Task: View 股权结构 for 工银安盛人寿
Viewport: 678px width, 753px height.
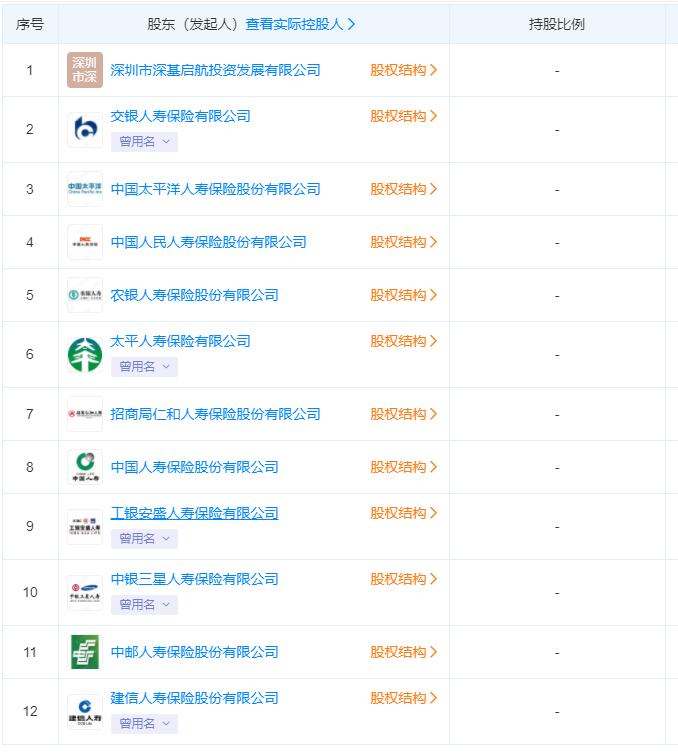Action: 403,513
